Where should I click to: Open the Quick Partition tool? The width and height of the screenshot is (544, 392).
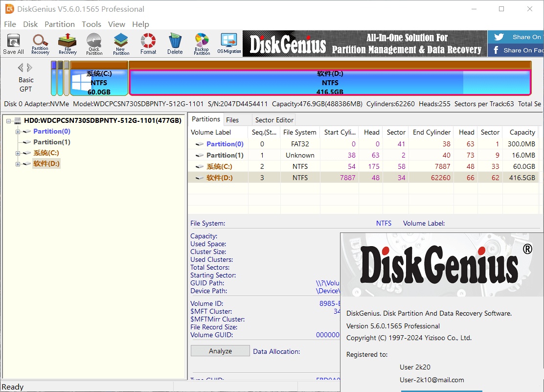click(94, 44)
